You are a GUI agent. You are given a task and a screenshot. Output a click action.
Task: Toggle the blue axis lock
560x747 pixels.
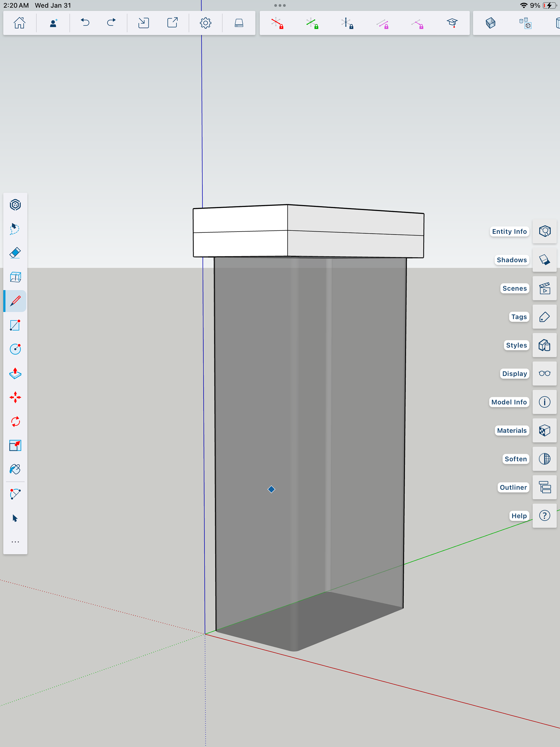click(x=347, y=23)
